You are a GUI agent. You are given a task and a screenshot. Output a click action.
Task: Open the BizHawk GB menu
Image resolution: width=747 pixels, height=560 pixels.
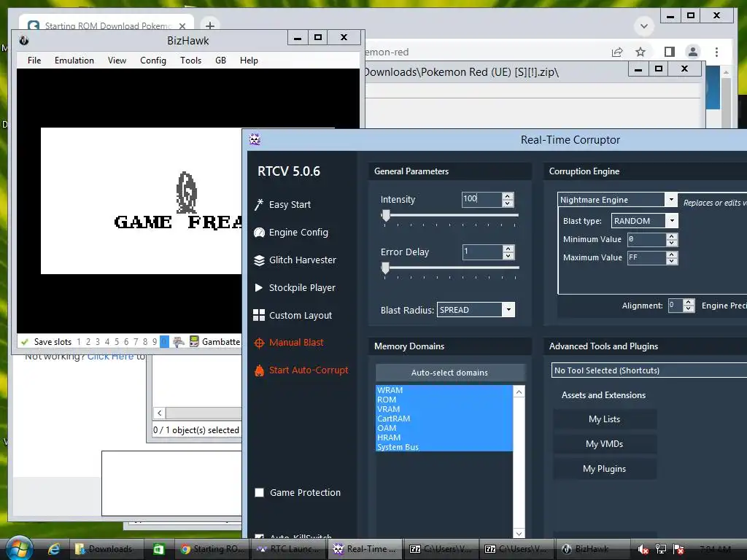220,61
